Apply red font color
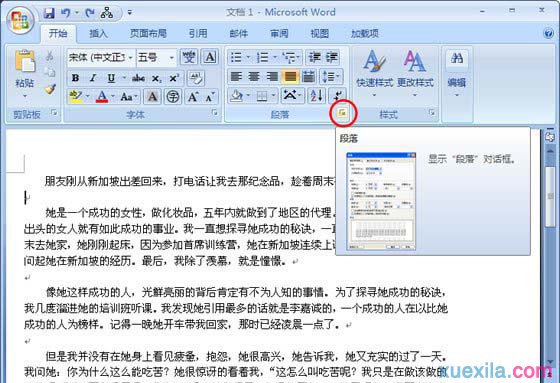The height and width of the screenshot is (383, 560). (102, 96)
